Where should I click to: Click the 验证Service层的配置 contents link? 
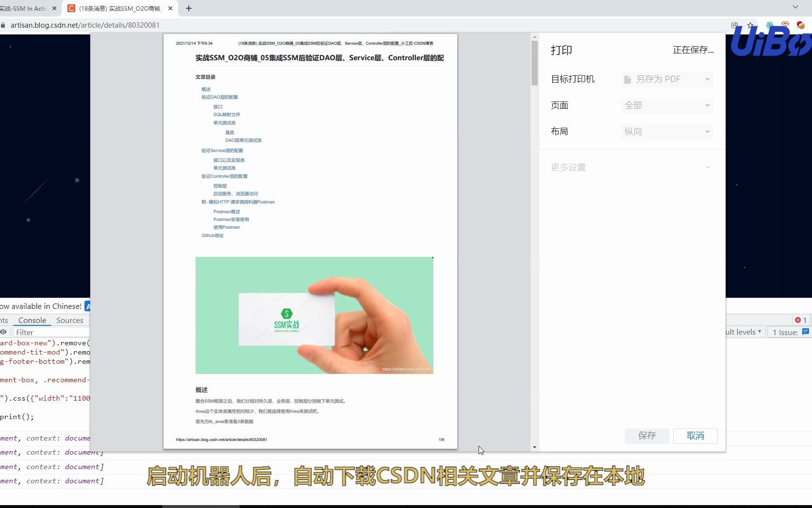222,151
